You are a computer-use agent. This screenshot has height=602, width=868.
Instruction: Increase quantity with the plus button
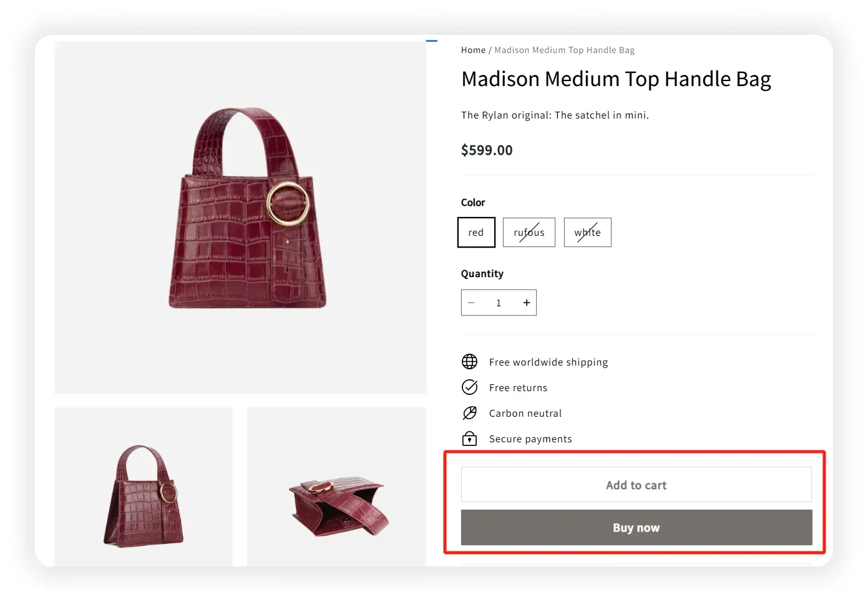[x=527, y=303]
